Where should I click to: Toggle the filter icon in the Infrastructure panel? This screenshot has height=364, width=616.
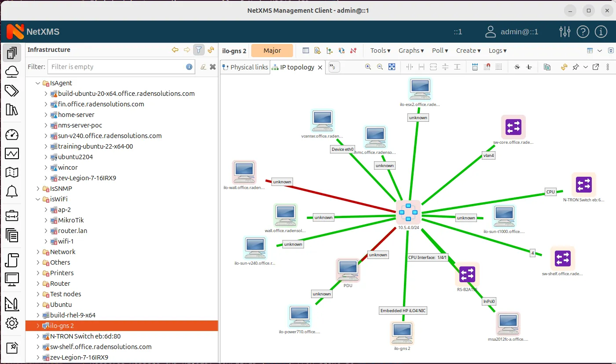pyautogui.click(x=198, y=50)
